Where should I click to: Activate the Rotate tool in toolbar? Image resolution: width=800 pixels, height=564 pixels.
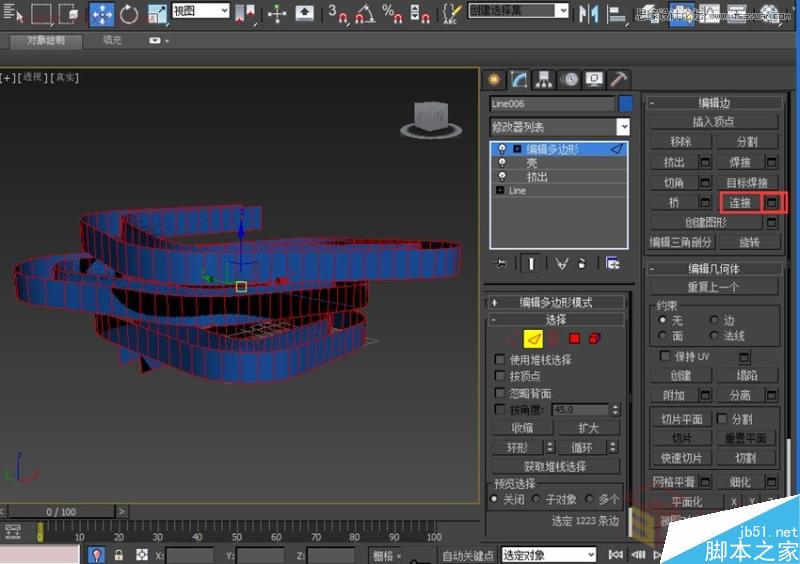coord(130,14)
